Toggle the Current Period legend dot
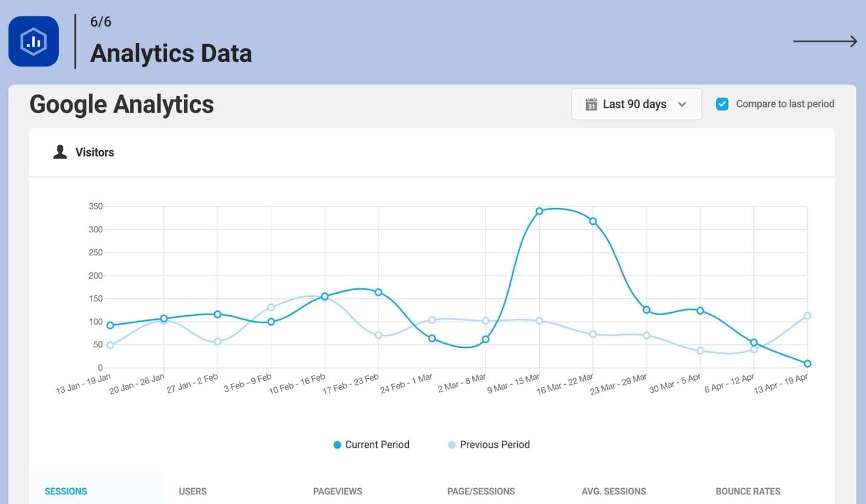 tap(337, 445)
